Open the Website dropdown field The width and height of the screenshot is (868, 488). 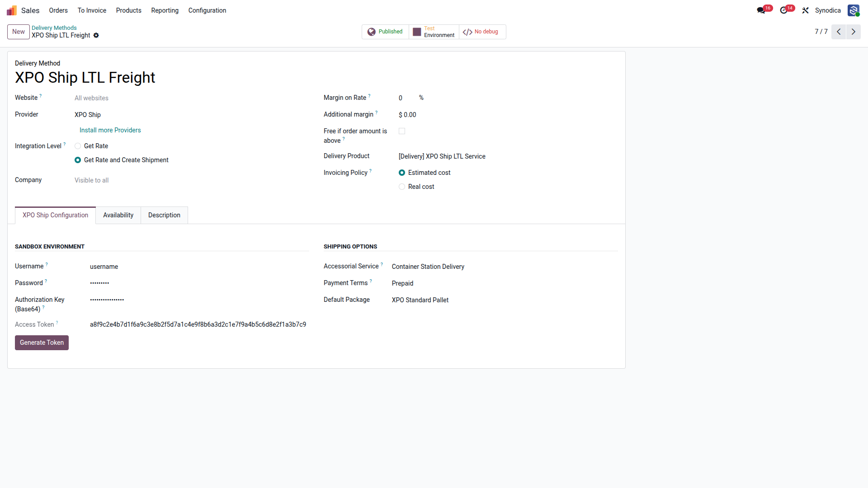[x=192, y=98]
